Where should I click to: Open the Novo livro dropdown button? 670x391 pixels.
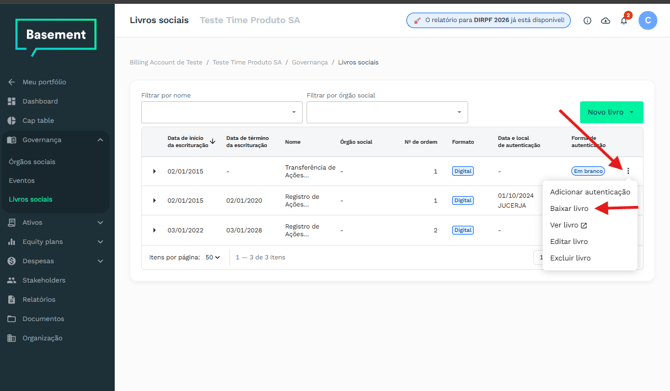pyautogui.click(x=611, y=112)
